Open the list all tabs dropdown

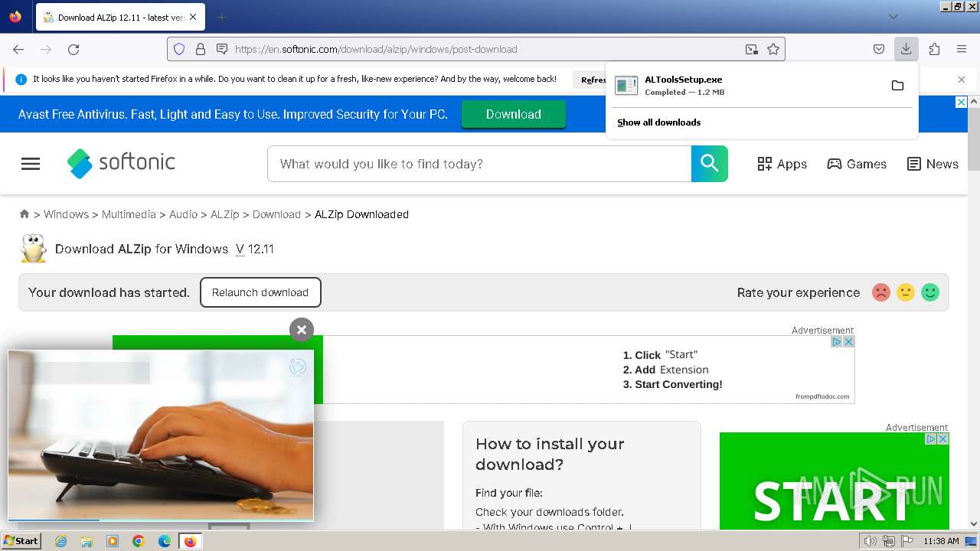click(x=893, y=17)
